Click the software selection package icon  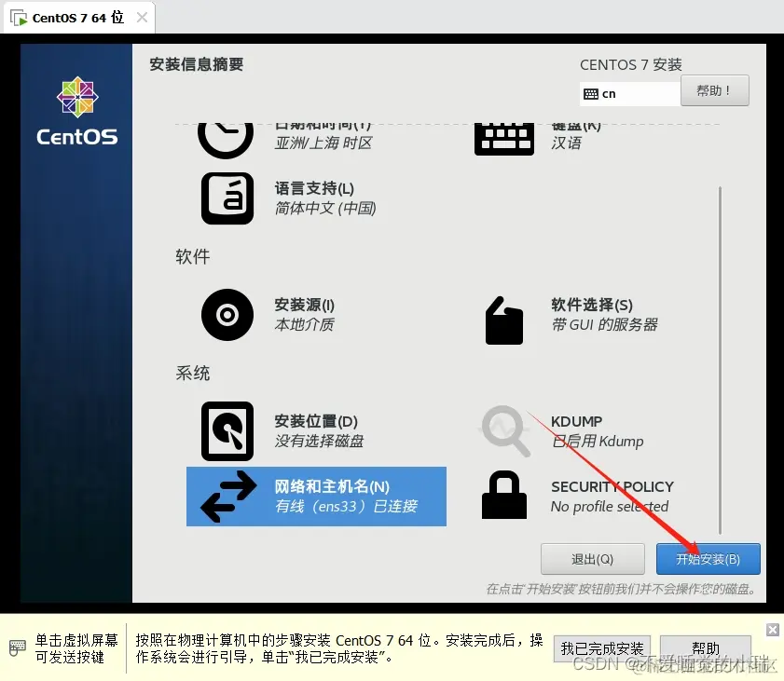(x=504, y=320)
